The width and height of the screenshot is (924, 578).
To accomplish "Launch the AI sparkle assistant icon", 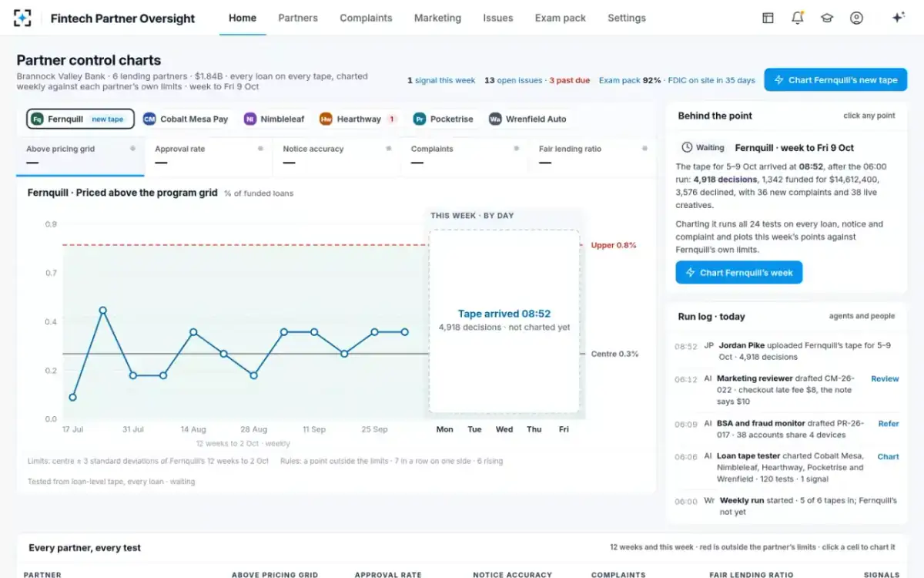I will pos(898,18).
